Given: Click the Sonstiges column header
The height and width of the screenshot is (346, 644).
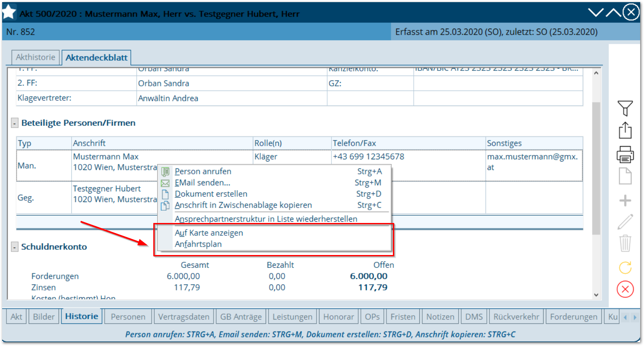Looking at the screenshot, I should click(534, 144).
